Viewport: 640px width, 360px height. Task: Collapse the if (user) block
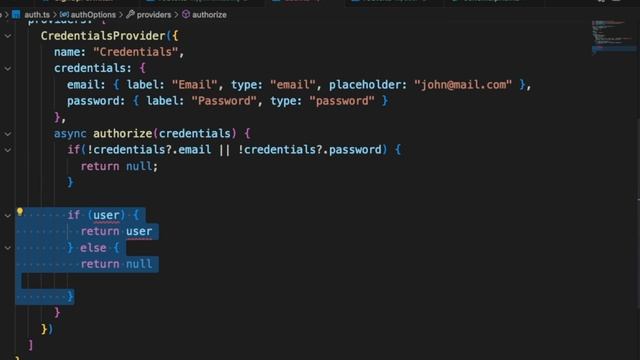point(8,215)
